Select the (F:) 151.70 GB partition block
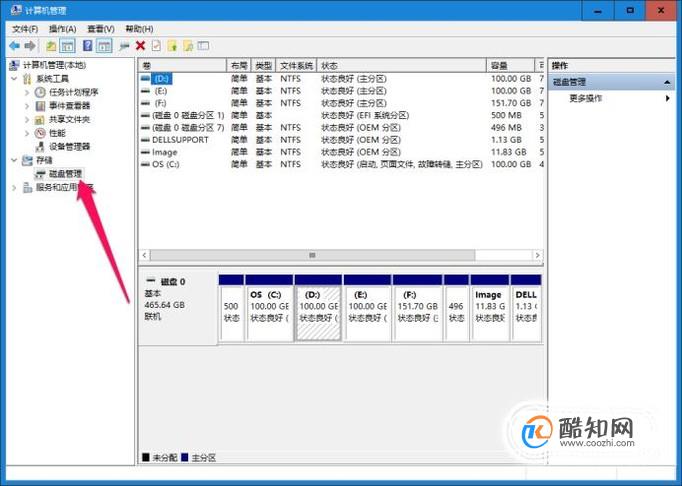682x486 pixels. coord(418,308)
